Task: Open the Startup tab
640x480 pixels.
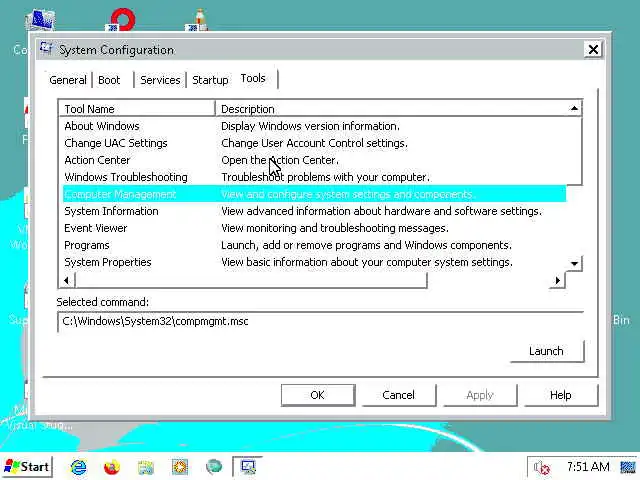Action: (x=210, y=80)
